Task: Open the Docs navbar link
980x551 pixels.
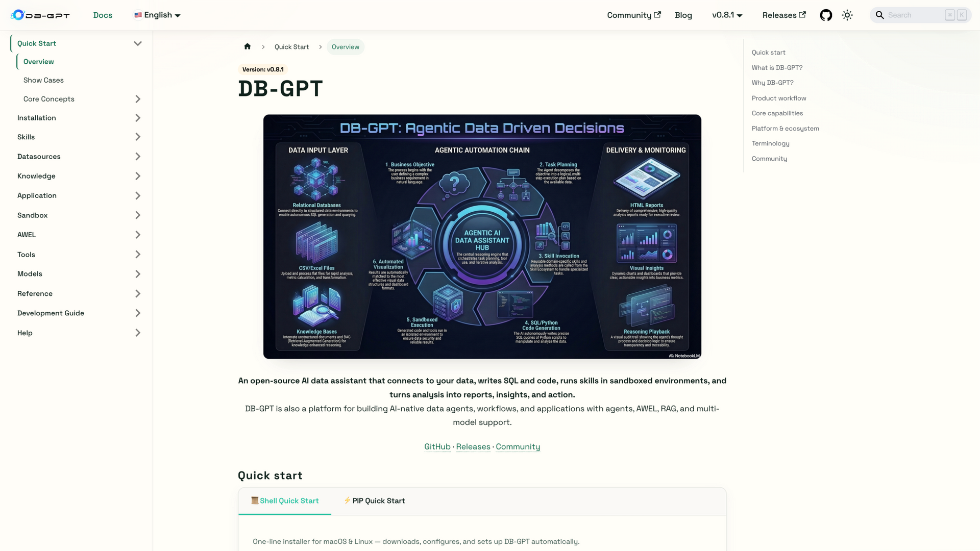Action: (x=103, y=15)
